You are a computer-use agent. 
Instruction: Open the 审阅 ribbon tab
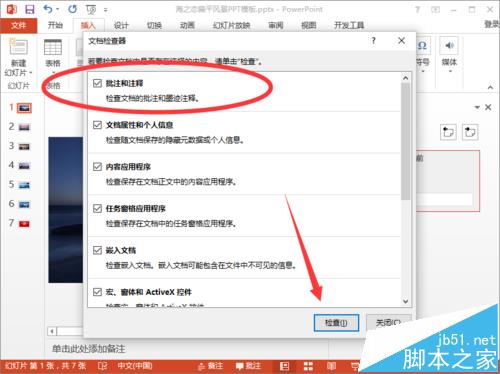coord(276,25)
